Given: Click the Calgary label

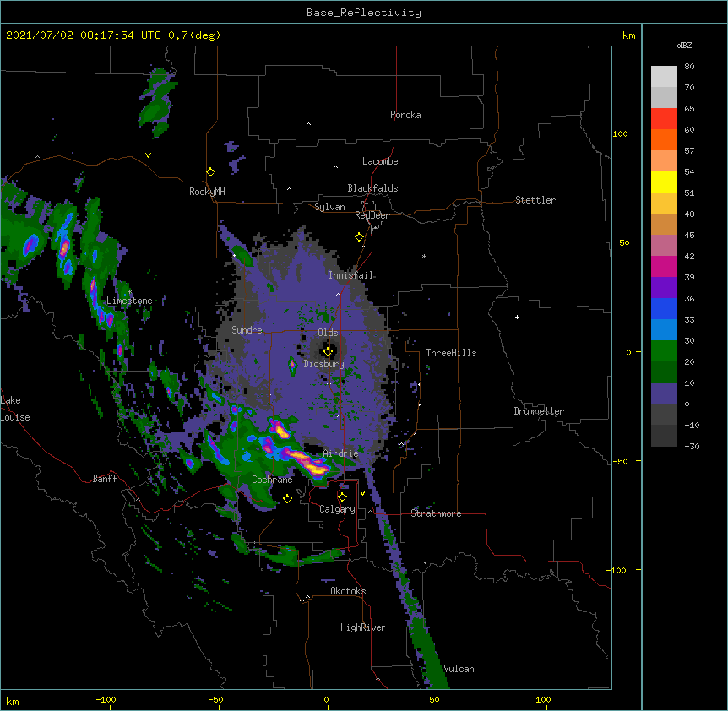Looking at the screenshot, I should point(337,509).
